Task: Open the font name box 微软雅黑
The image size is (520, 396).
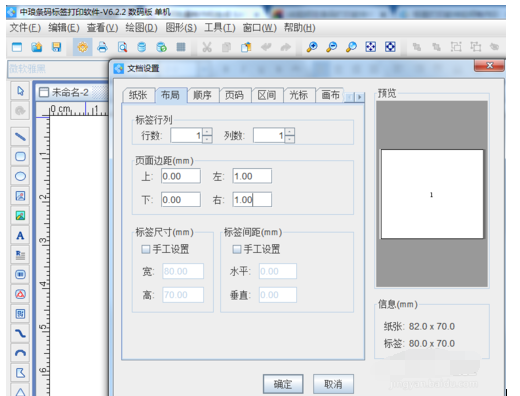Action: click(58, 69)
